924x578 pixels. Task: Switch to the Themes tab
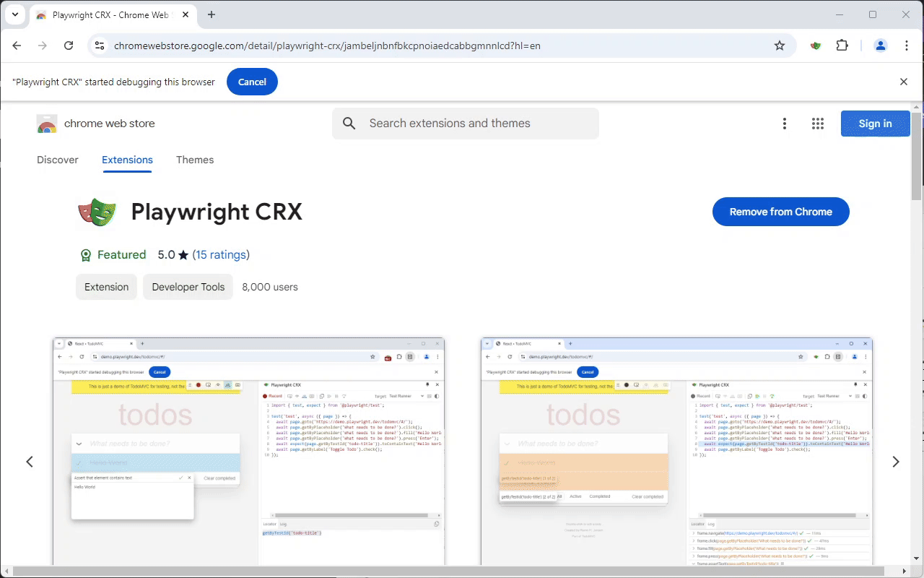(195, 160)
